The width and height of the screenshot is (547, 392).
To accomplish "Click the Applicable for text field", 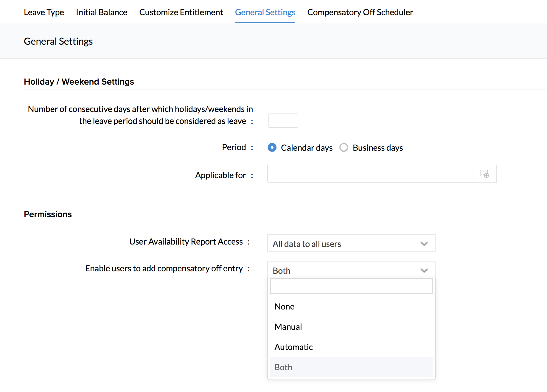I will click(x=370, y=174).
